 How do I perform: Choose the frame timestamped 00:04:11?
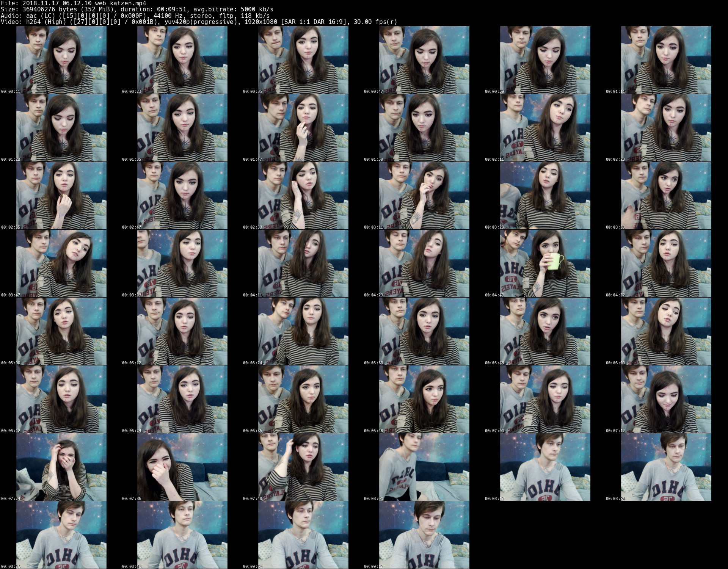click(303, 263)
